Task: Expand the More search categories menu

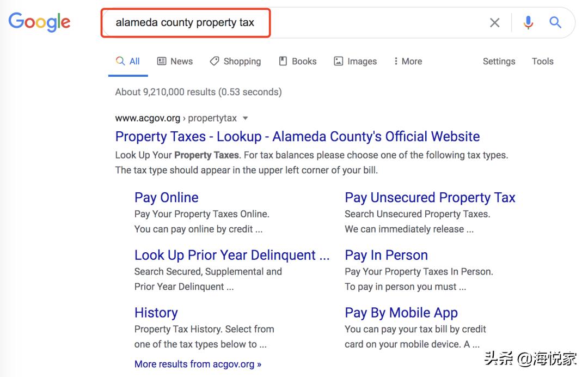Action: click(x=408, y=61)
